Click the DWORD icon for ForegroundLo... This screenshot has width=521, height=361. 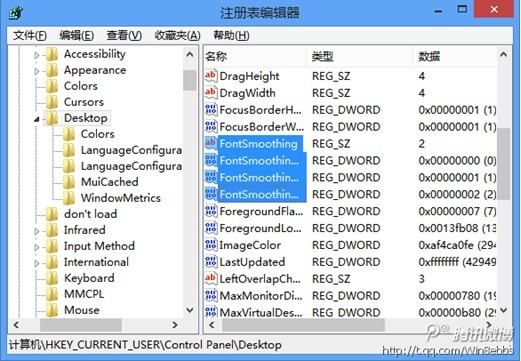(211, 228)
